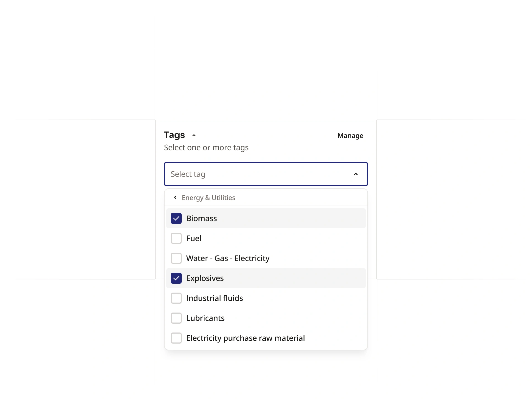Screen dimensions: 532x399
Task: Deselect the Explosives checkbox
Action: click(176, 278)
